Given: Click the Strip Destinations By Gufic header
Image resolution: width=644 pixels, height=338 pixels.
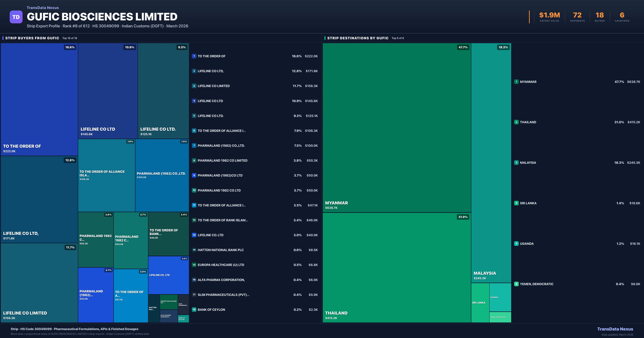Looking at the screenshot, I should [358, 38].
